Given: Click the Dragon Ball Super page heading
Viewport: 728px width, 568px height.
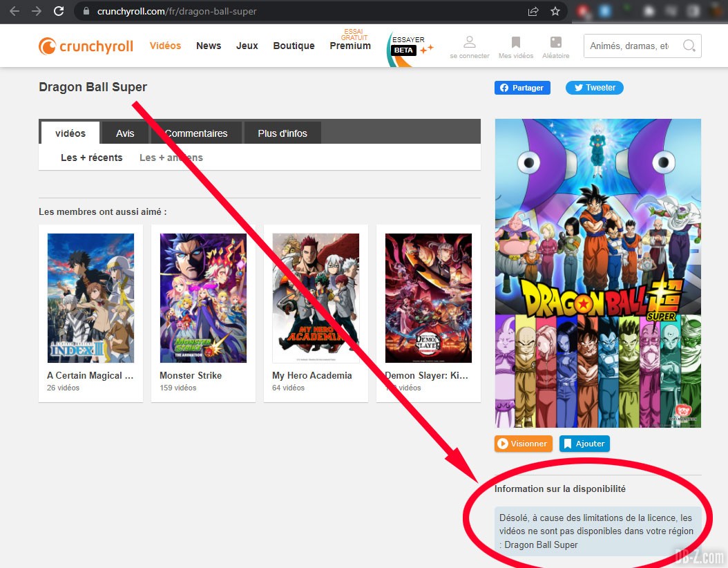Looking at the screenshot, I should click(x=93, y=87).
